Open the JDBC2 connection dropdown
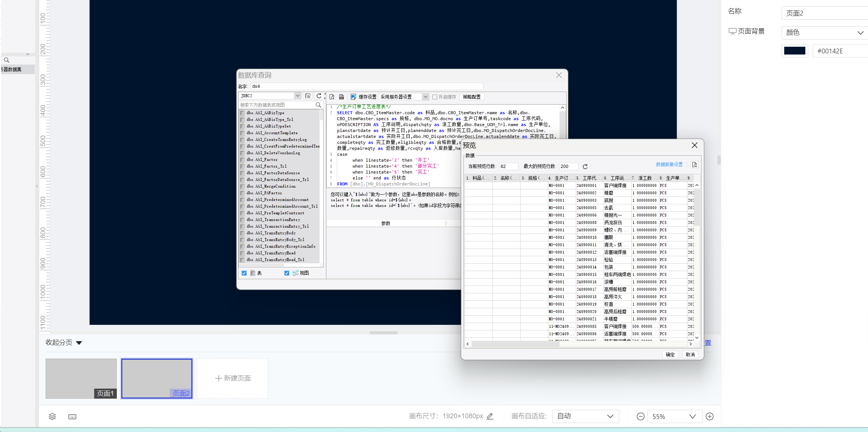This screenshot has height=432, width=868. coord(297,96)
